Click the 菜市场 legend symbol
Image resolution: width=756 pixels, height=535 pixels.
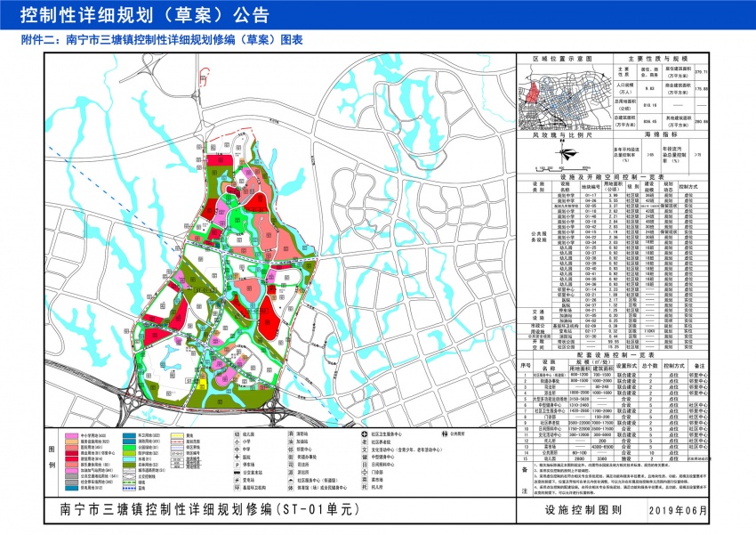click(x=365, y=480)
